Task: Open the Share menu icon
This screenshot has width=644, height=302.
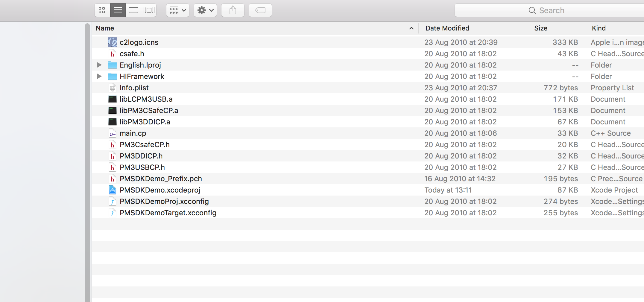Action: [x=233, y=10]
